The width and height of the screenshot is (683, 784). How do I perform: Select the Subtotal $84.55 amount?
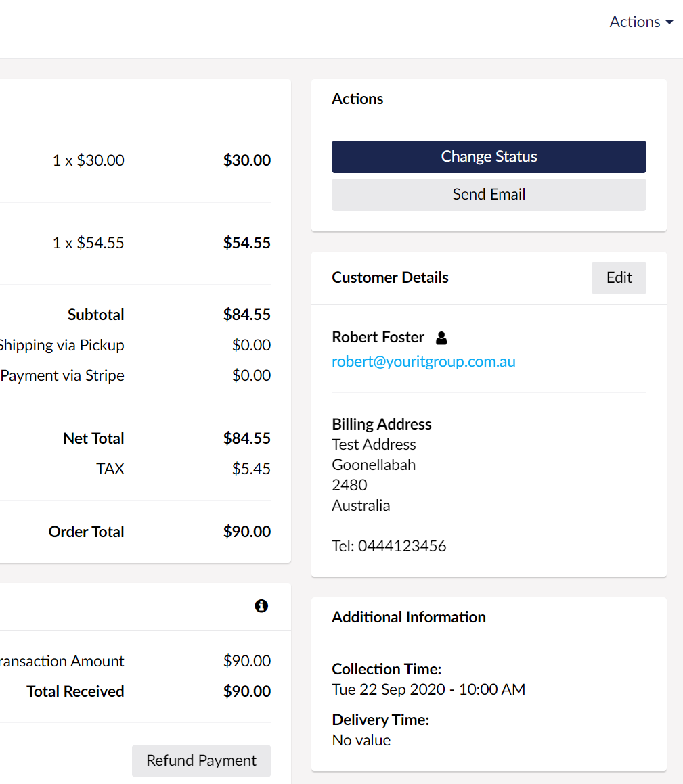tap(247, 315)
